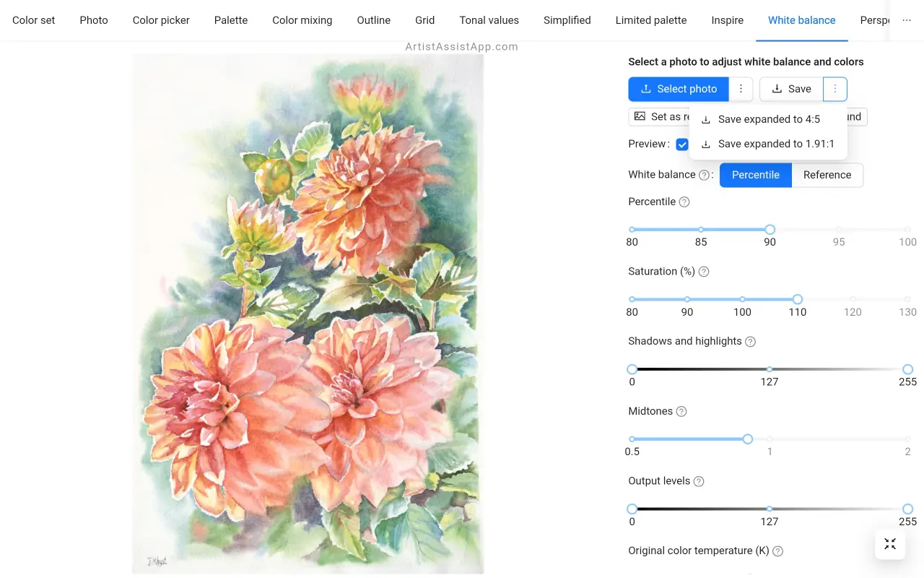Open more options next to Select photo

[741, 89]
